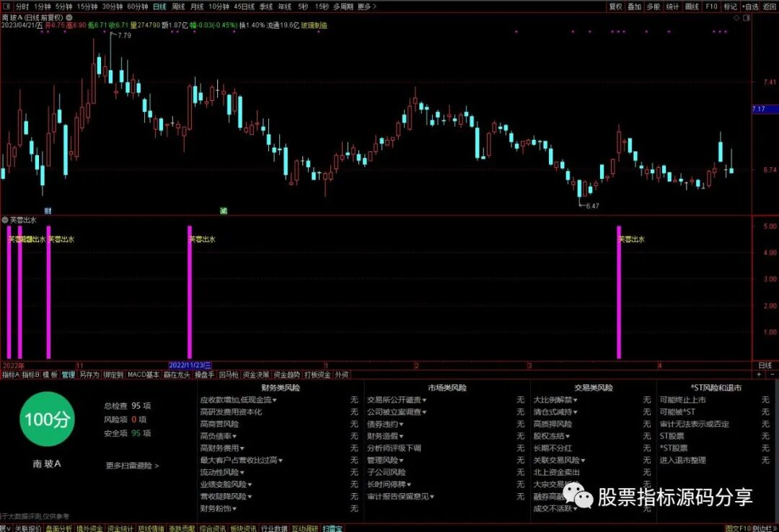This screenshot has width=779, height=532.
Task: Open 更多扫雷避险 link
Action: tap(132, 466)
